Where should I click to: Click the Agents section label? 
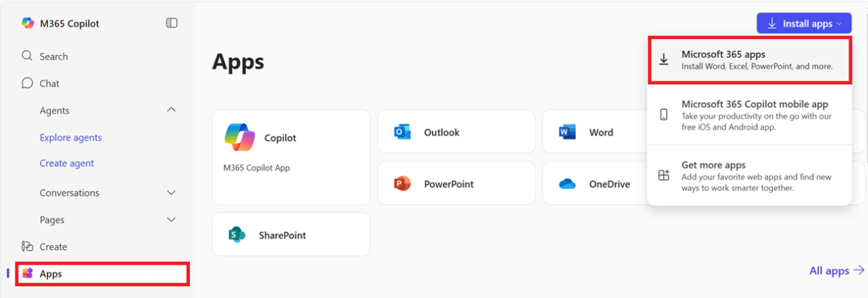(54, 111)
